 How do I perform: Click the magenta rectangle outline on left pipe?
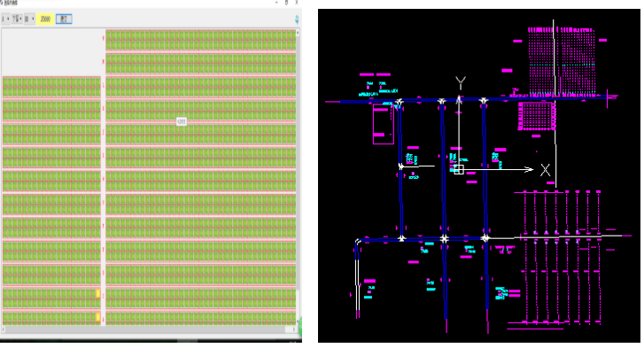pos(384,124)
